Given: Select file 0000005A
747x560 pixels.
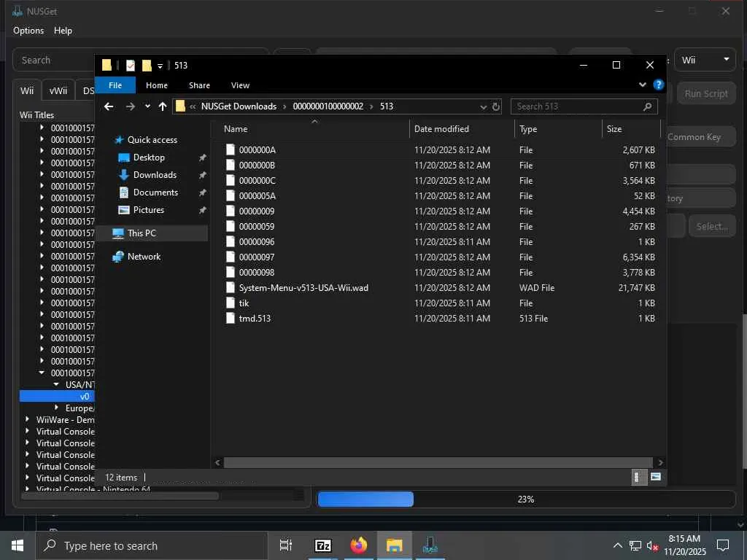Looking at the screenshot, I should [258, 196].
